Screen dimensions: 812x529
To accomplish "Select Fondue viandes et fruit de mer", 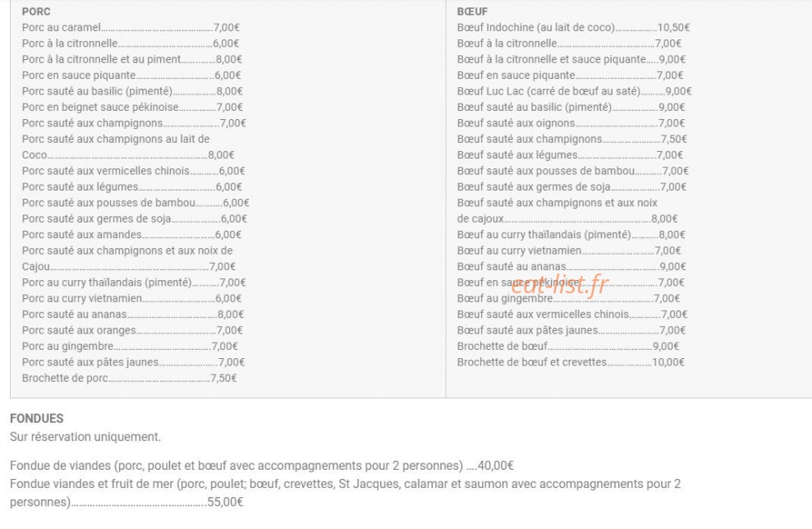I will coord(345,493).
